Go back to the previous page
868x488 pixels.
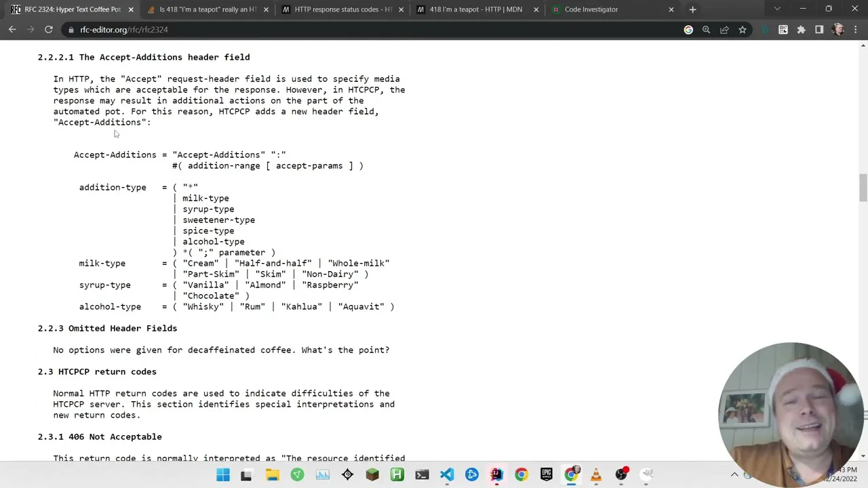pyautogui.click(x=12, y=30)
